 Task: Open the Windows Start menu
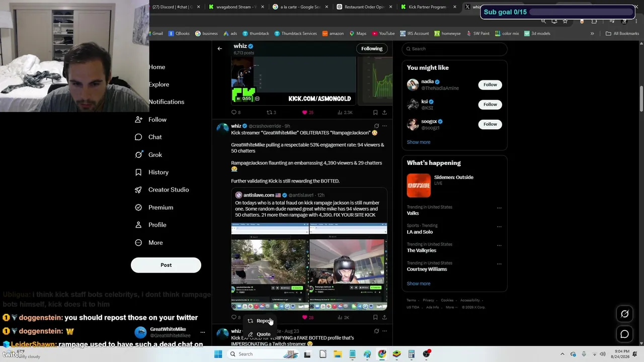(218, 354)
